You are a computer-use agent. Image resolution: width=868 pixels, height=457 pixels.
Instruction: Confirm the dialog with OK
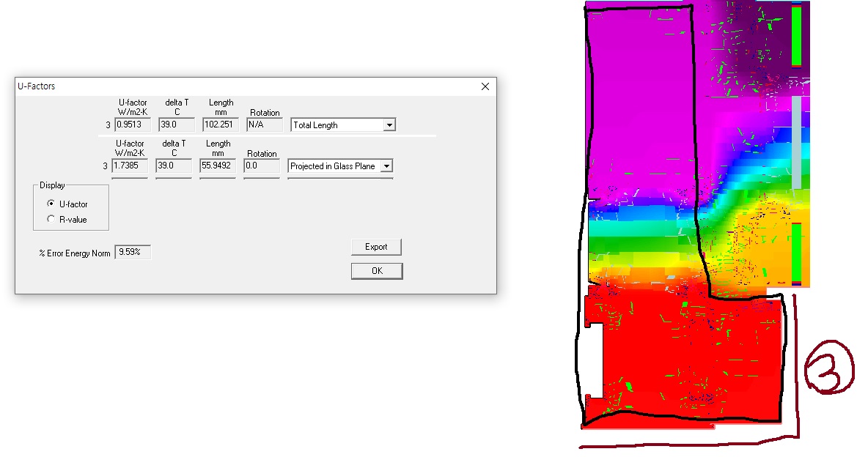point(376,271)
